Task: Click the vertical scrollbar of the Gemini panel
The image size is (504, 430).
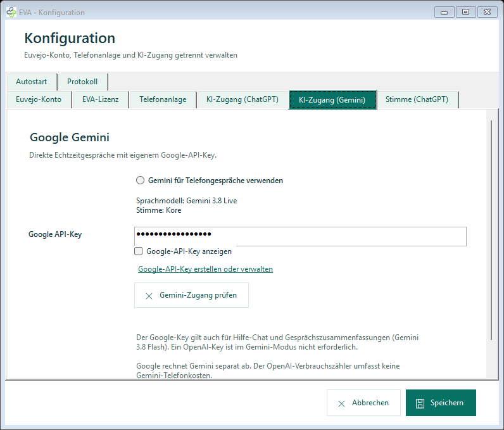Action: click(491, 230)
